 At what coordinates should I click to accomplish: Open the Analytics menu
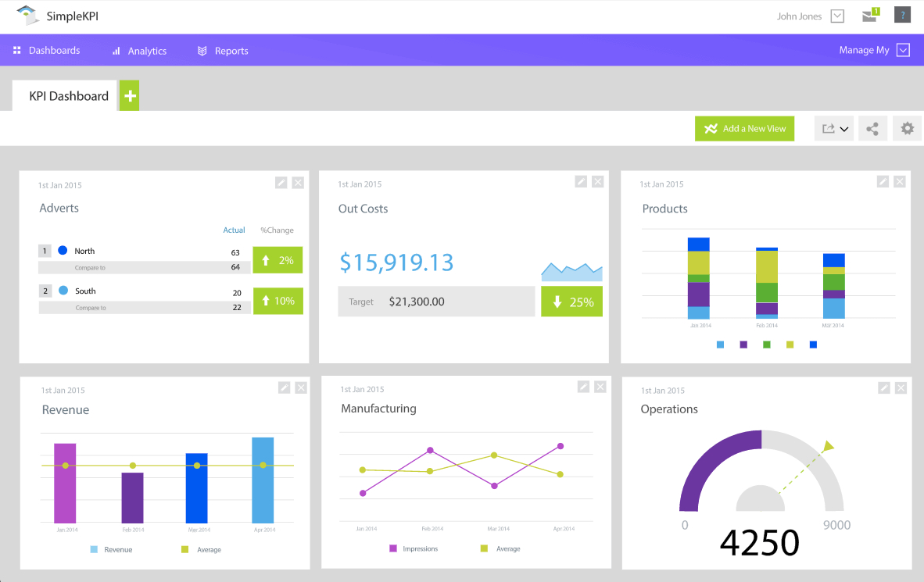pyautogui.click(x=147, y=50)
